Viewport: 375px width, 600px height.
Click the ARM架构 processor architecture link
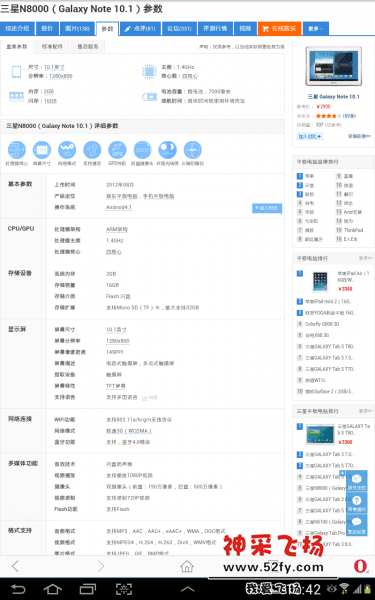click(x=117, y=229)
